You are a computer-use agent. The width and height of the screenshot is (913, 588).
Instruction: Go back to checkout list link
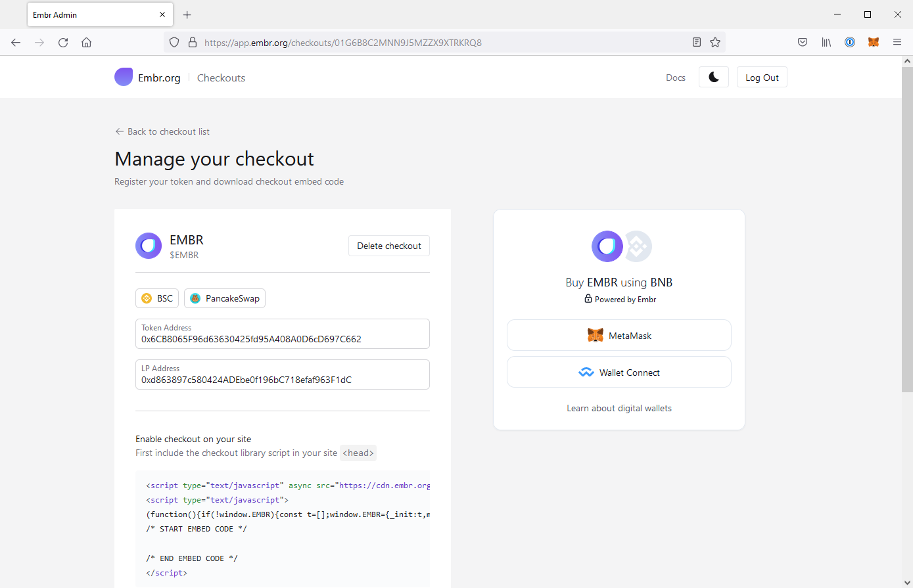coord(162,131)
